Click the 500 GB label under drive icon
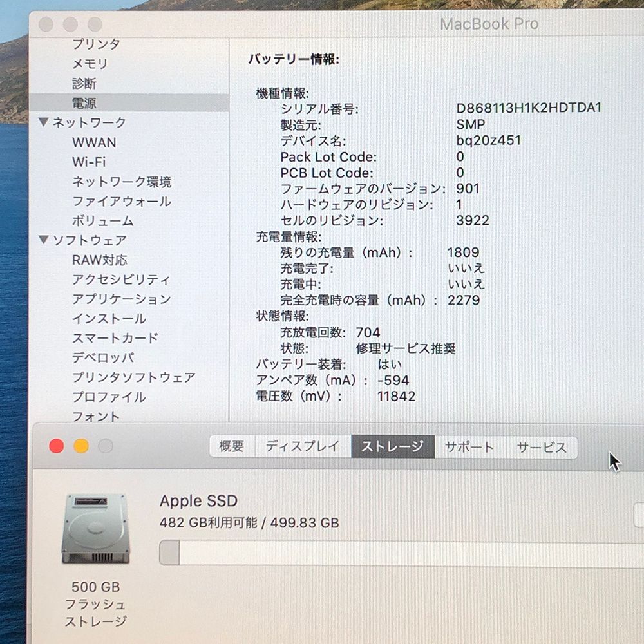Image resolution: width=644 pixels, height=644 pixels. tap(96, 587)
